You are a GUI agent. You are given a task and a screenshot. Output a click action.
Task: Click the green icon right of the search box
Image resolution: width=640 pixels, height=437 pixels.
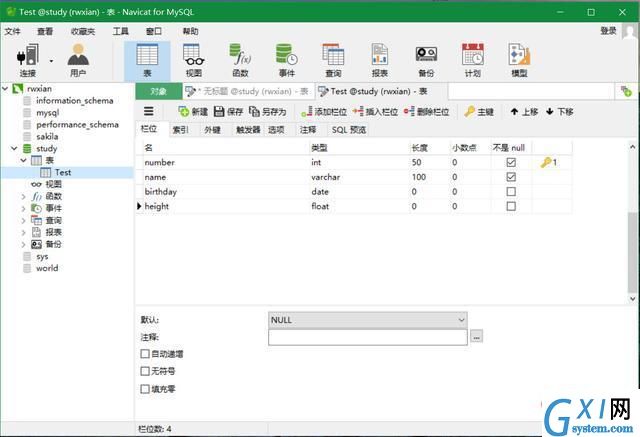coord(626,91)
